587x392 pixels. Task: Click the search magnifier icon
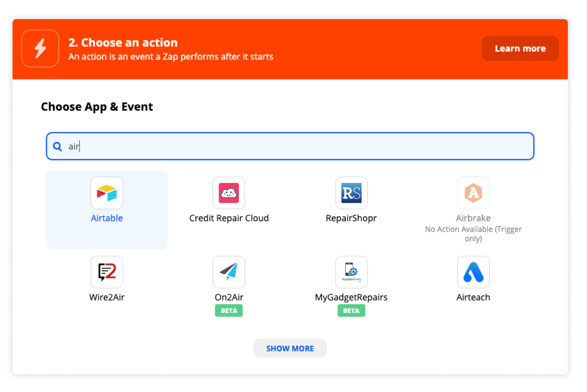[x=58, y=146]
